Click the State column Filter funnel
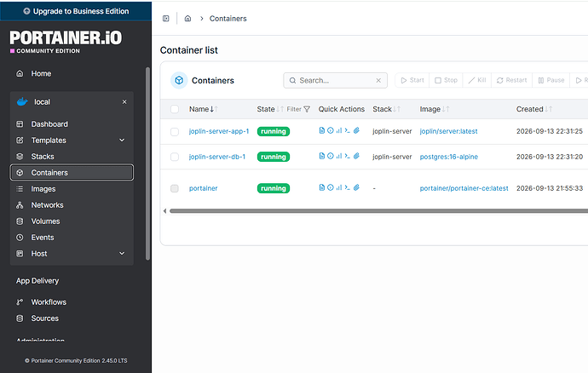Image resolution: width=588 pixels, height=373 pixels. click(x=307, y=109)
